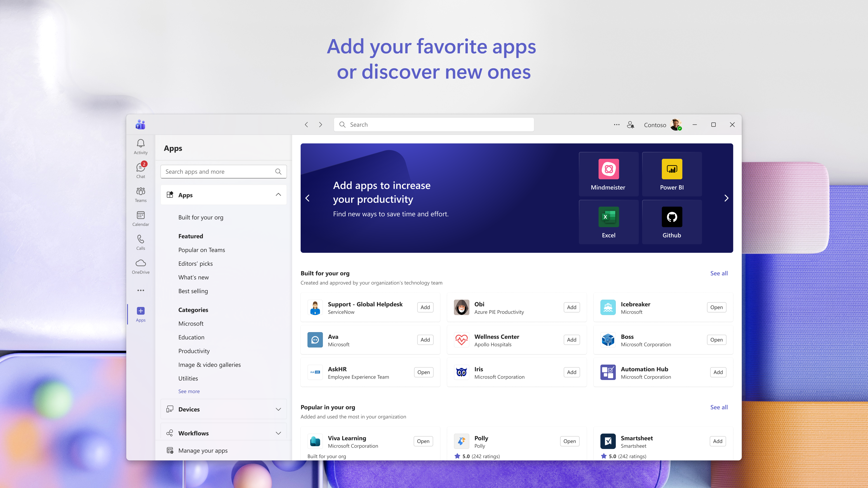Viewport: 868px width, 488px height.
Task: Open the Calendar
Action: (x=141, y=218)
